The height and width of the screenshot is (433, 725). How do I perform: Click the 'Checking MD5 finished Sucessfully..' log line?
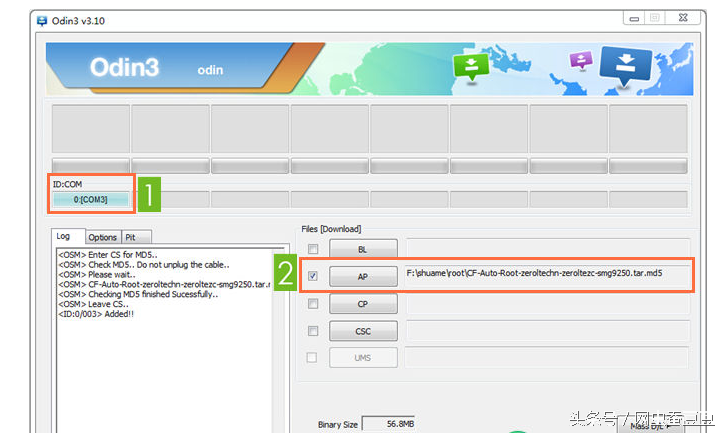(138, 294)
